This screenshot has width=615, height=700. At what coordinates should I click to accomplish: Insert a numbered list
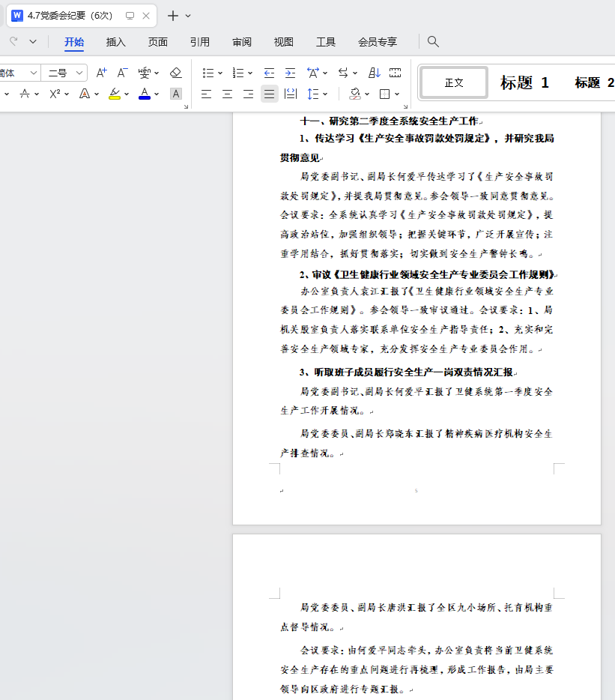(238, 73)
